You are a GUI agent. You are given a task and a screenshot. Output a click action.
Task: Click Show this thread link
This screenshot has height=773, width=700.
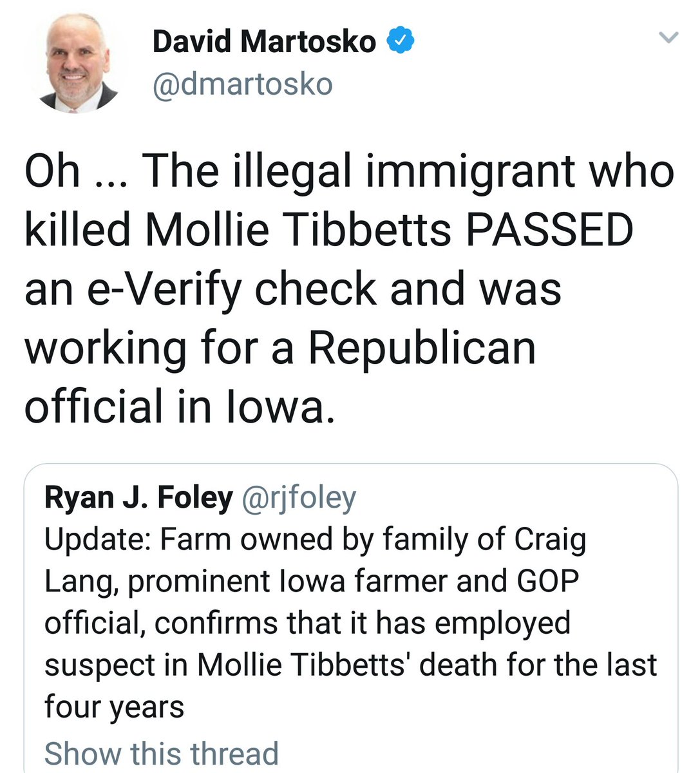(x=161, y=753)
